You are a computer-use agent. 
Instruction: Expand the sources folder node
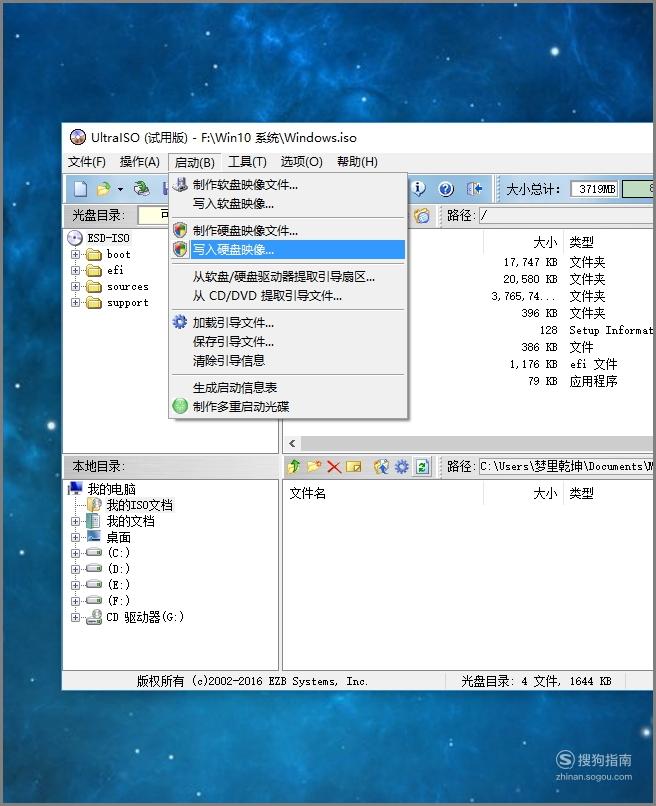pyautogui.click(x=76, y=287)
